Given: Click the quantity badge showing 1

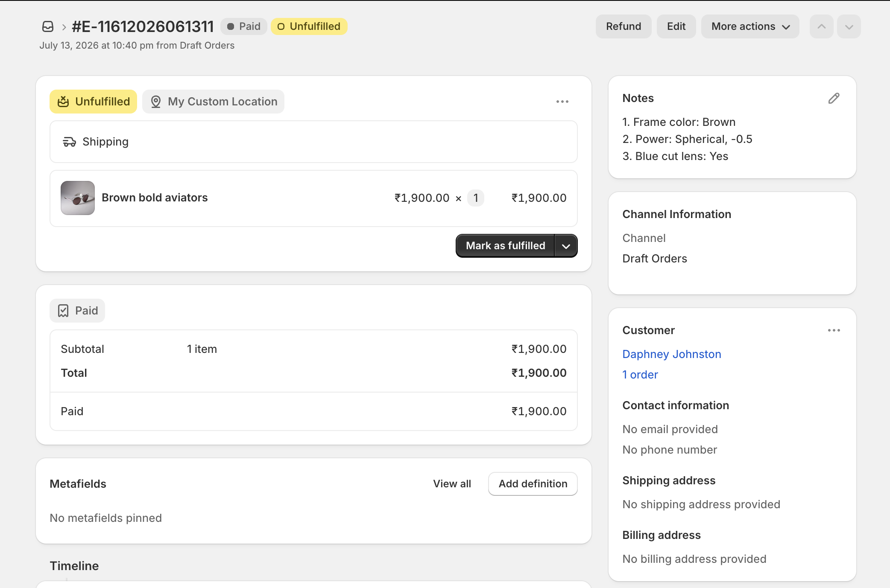Looking at the screenshot, I should pyautogui.click(x=475, y=198).
